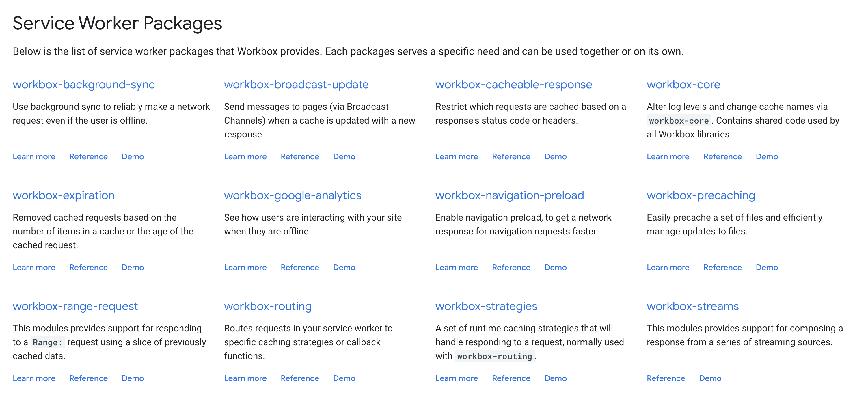View Demo for workbox-precaching

767,268
